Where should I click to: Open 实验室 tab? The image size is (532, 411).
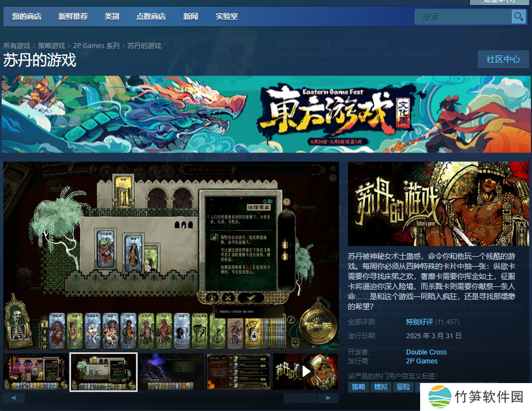pyautogui.click(x=227, y=16)
